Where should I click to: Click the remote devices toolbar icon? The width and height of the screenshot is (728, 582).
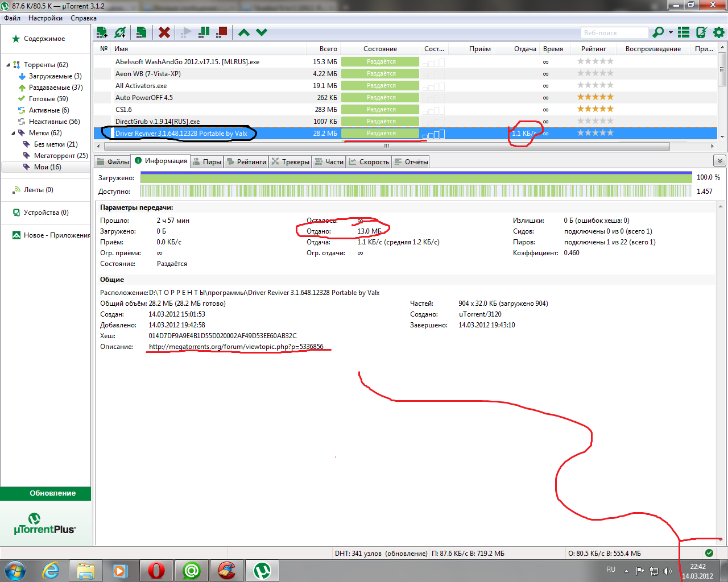[702, 32]
